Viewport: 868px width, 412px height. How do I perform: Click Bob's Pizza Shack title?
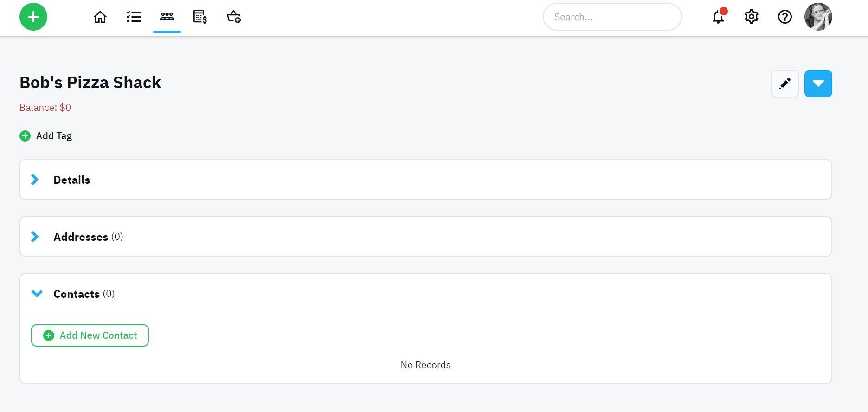pos(90,83)
